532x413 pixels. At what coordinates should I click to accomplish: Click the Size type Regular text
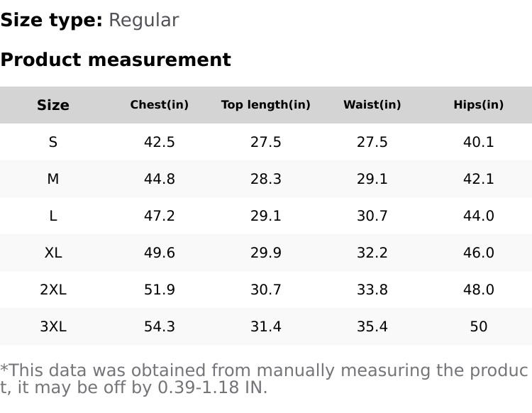click(x=143, y=21)
